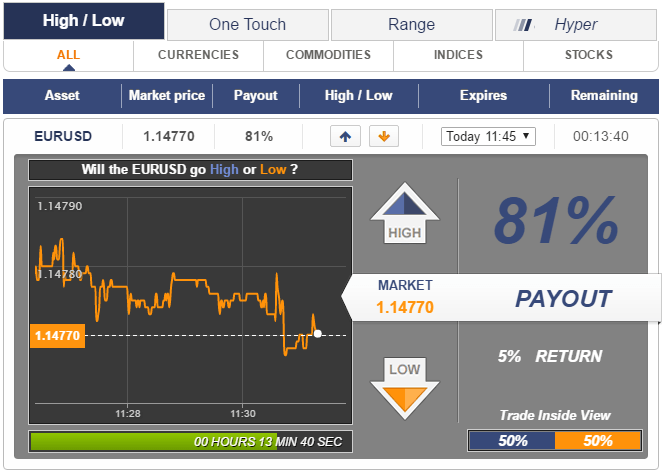
Task: Click the EURUSD asset name
Action: click(63, 136)
